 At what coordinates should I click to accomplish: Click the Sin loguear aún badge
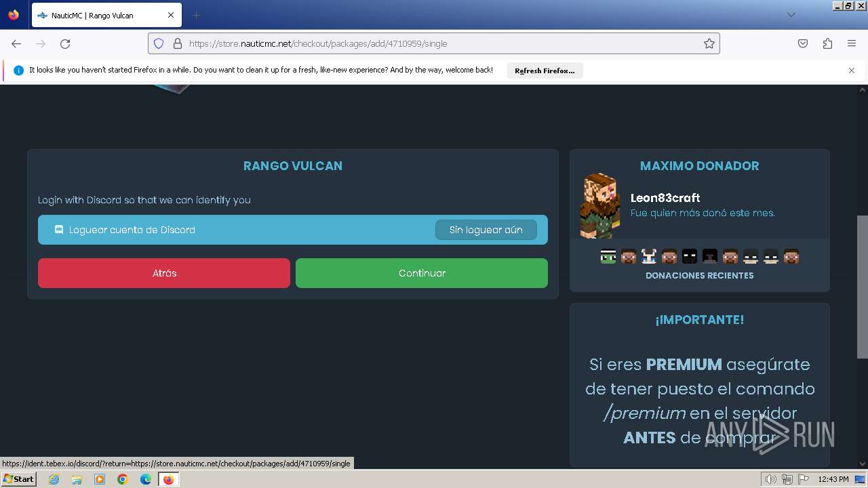486,230
